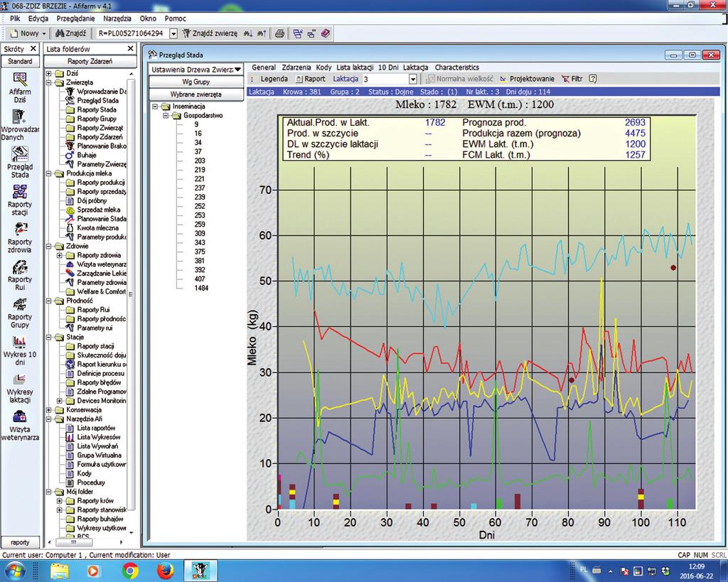Open the Ustawienia Drzewa Zwierząt dropdown
The image size is (728, 582).
(x=237, y=70)
